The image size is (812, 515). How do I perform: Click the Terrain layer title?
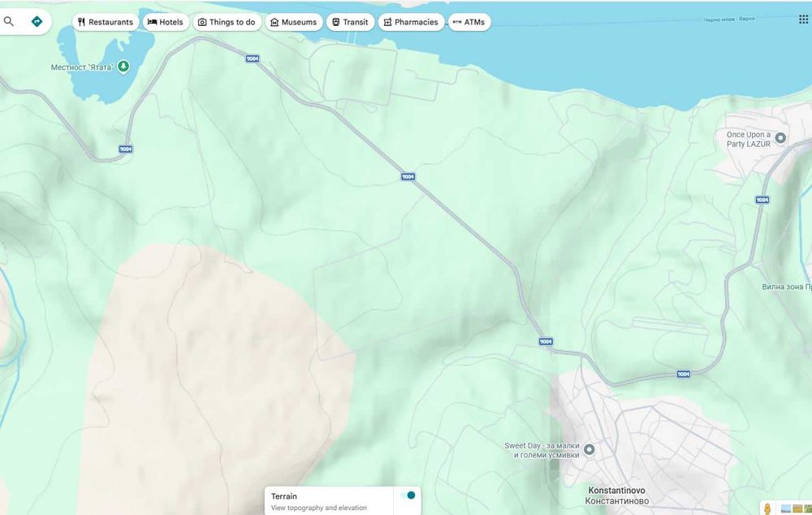point(283,496)
